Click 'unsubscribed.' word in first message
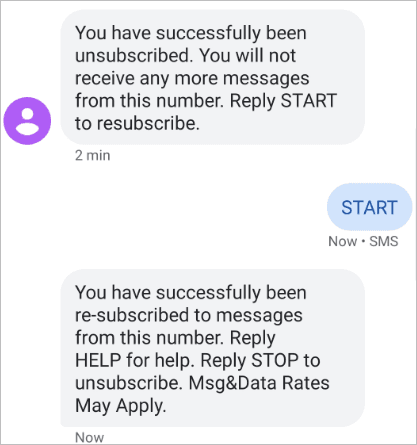This screenshot has width=417, height=445. pyautogui.click(x=134, y=55)
